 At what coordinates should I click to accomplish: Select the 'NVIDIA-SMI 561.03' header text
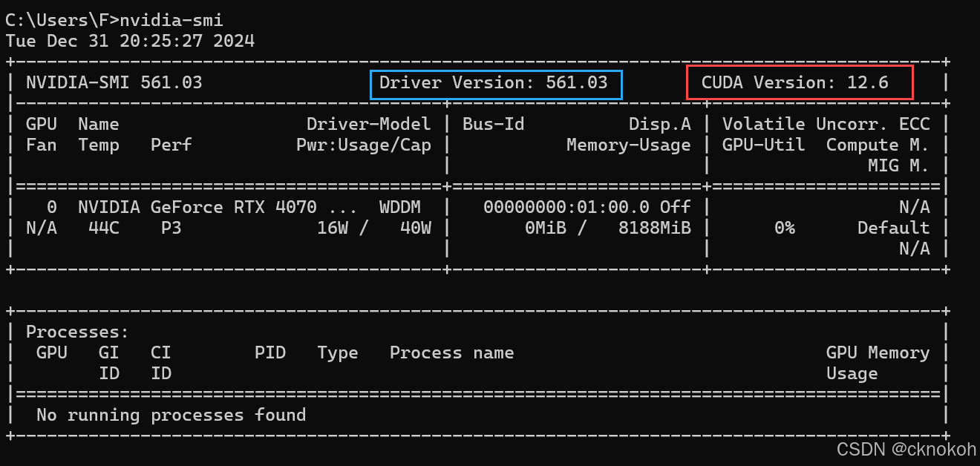114,82
